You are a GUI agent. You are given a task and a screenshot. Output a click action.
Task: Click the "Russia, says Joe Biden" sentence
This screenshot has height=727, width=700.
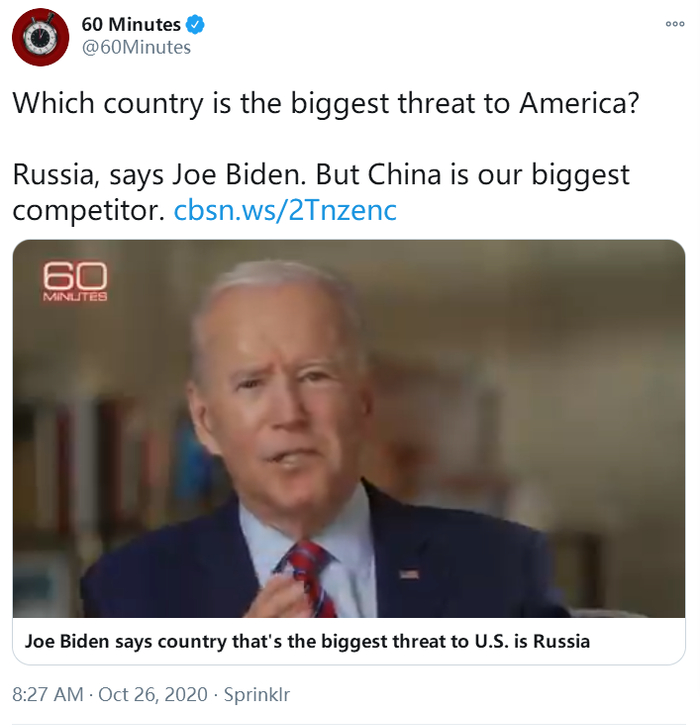click(159, 175)
